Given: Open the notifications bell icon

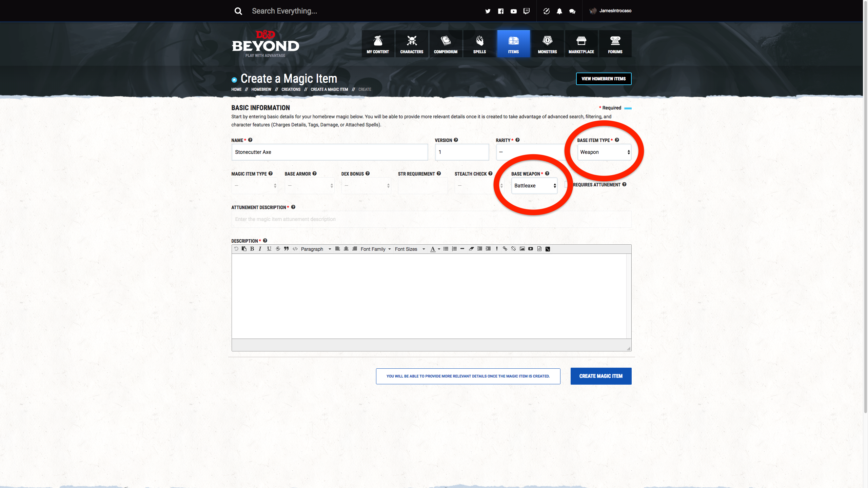Looking at the screenshot, I should tap(559, 11).
